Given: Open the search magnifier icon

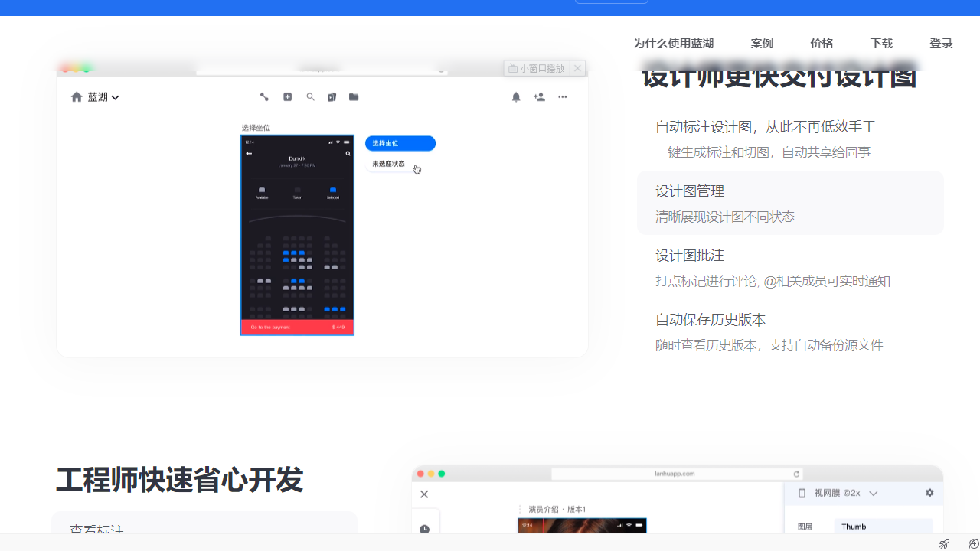Looking at the screenshot, I should pos(310,97).
